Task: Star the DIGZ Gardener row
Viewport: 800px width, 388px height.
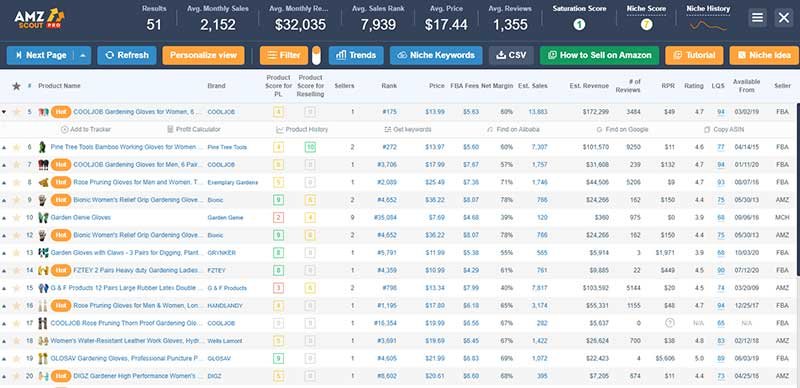Action: (17, 376)
